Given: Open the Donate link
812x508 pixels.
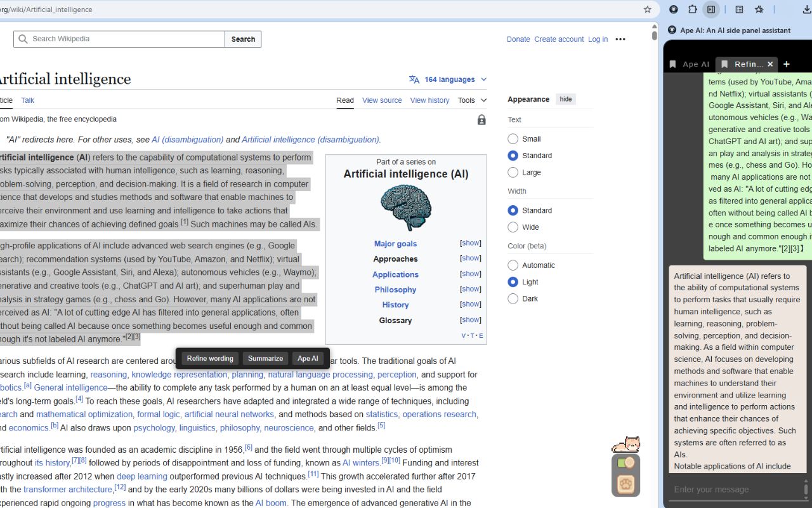Looking at the screenshot, I should pyautogui.click(x=518, y=39).
